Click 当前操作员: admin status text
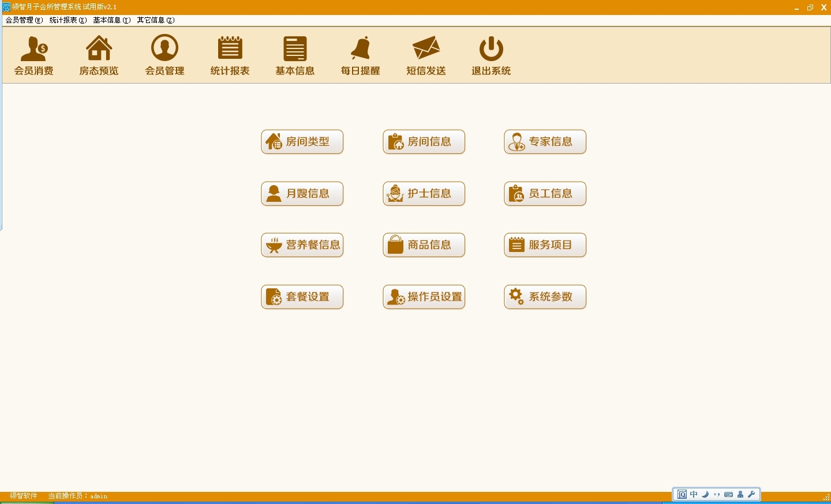831x504 pixels. (x=77, y=496)
